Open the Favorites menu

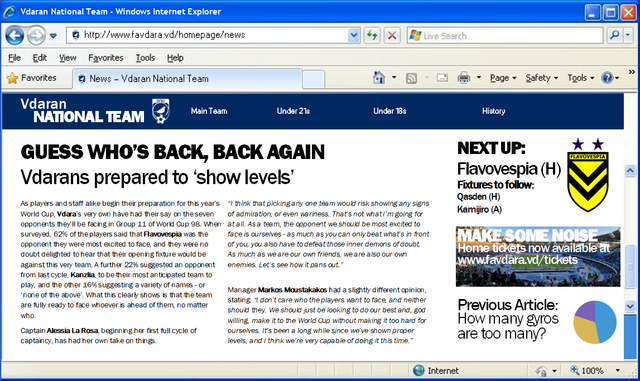click(106, 58)
